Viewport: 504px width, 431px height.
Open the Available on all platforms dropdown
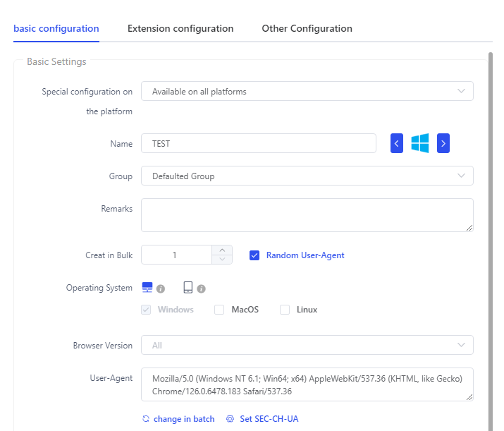click(307, 91)
